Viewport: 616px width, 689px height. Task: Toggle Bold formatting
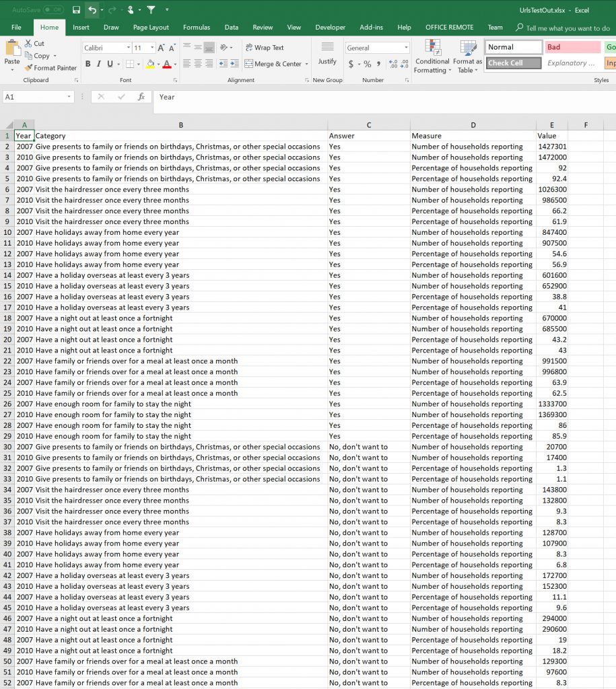coord(88,64)
